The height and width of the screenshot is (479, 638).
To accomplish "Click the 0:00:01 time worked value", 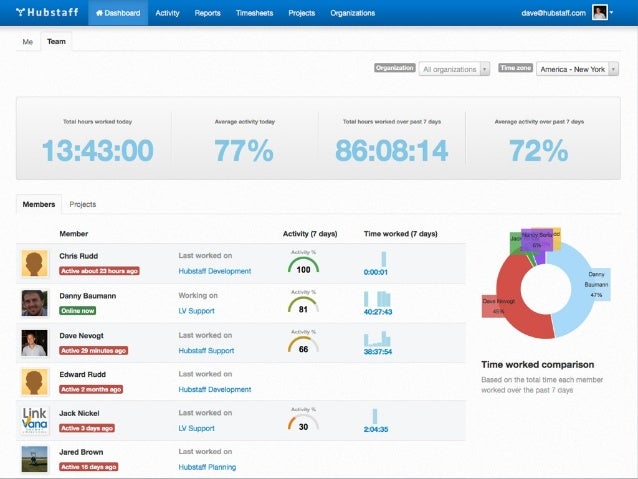I will pos(376,272).
